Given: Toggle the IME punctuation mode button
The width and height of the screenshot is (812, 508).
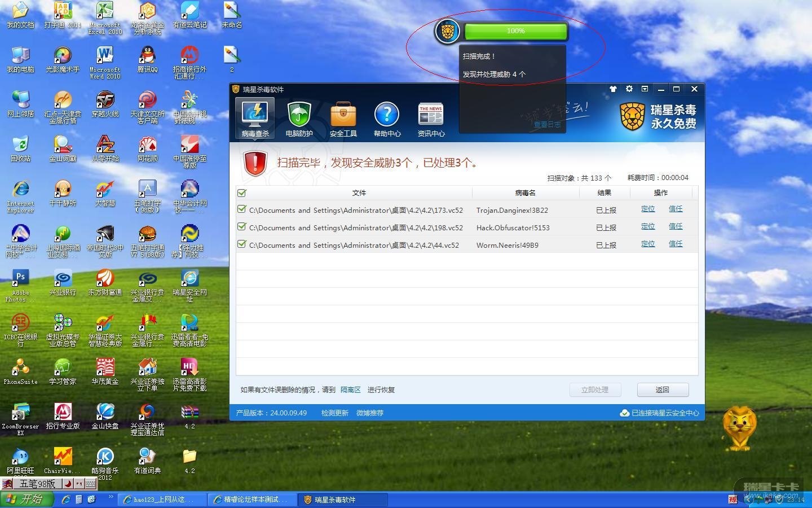Looking at the screenshot, I should [x=78, y=484].
